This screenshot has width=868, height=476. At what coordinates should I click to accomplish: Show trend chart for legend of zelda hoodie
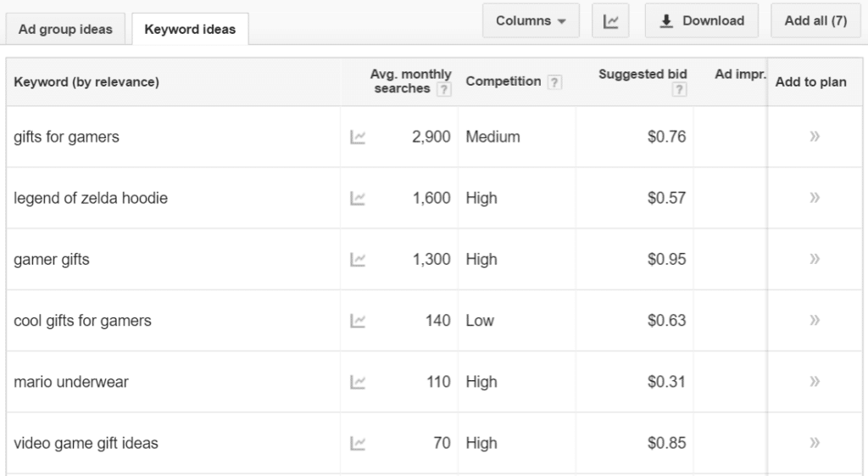tap(358, 199)
